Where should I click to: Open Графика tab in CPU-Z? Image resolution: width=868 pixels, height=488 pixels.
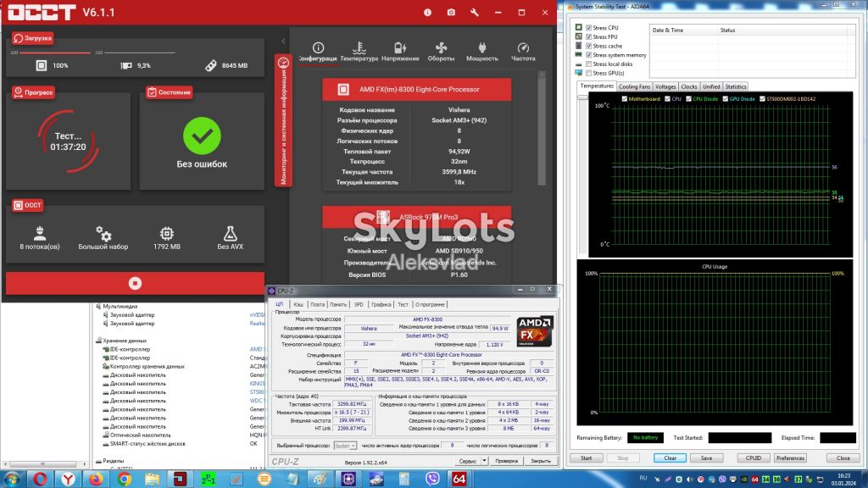click(381, 304)
